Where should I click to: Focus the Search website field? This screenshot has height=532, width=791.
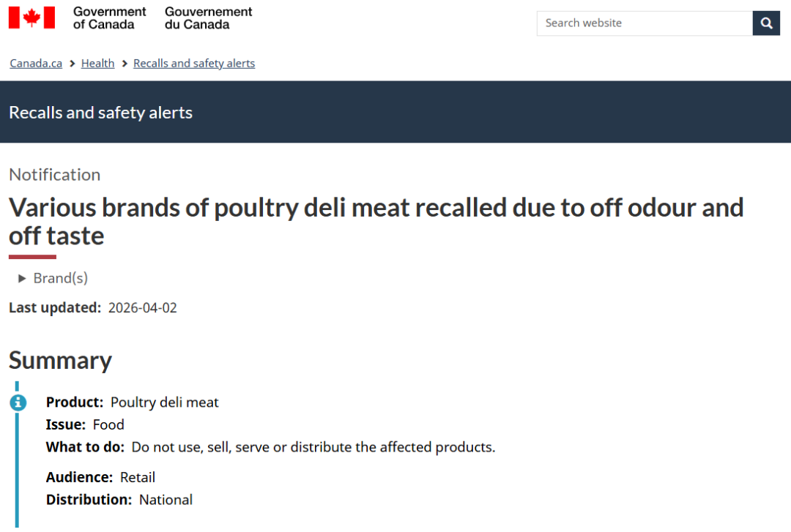click(x=645, y=23)
